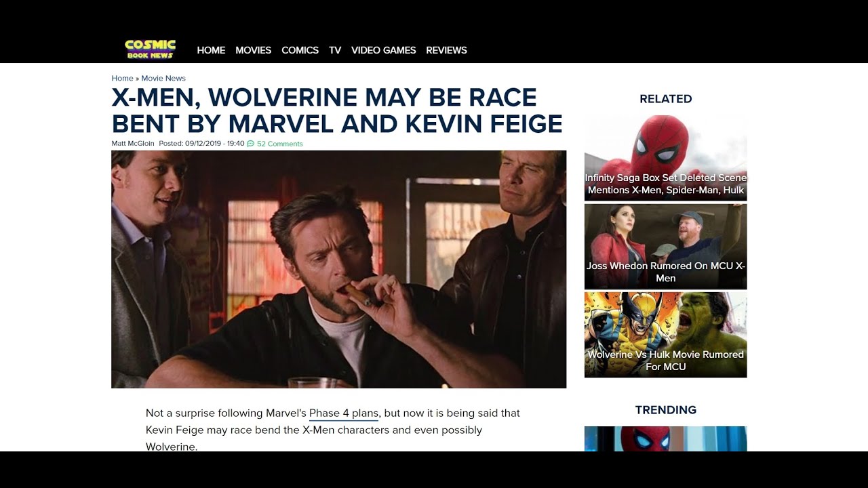This screenshot has height=488, width=868.
Task: Click the Home breadcrumb link
Action: (122, 79)
